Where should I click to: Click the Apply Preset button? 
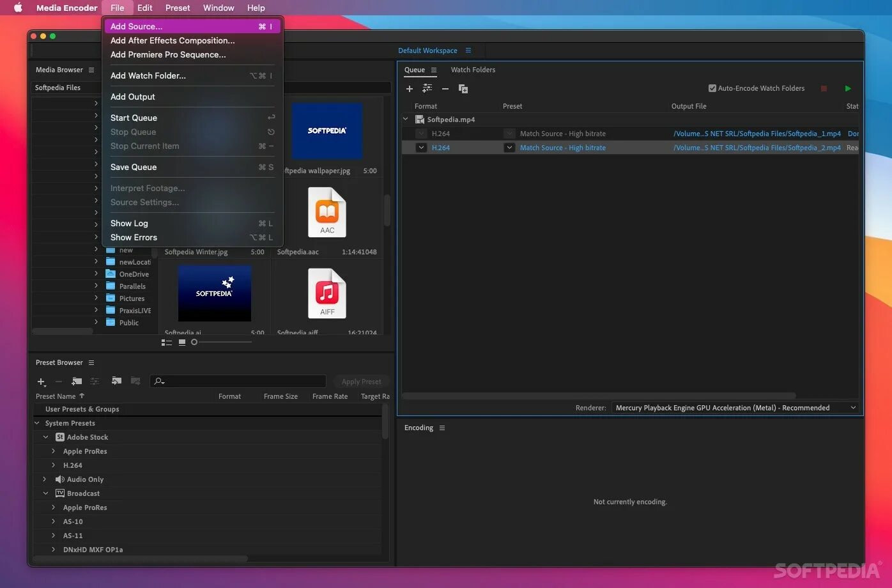pos(361,382)
